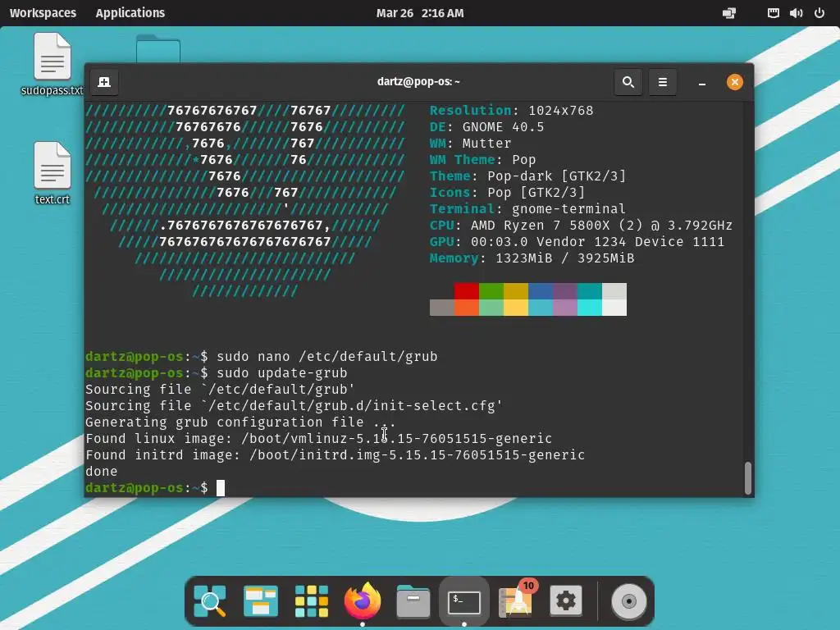The image size is (840, 630).
Task: Click the GPU Vendor 1234 line
Action: pyautogui.click(x=577, y=242)
